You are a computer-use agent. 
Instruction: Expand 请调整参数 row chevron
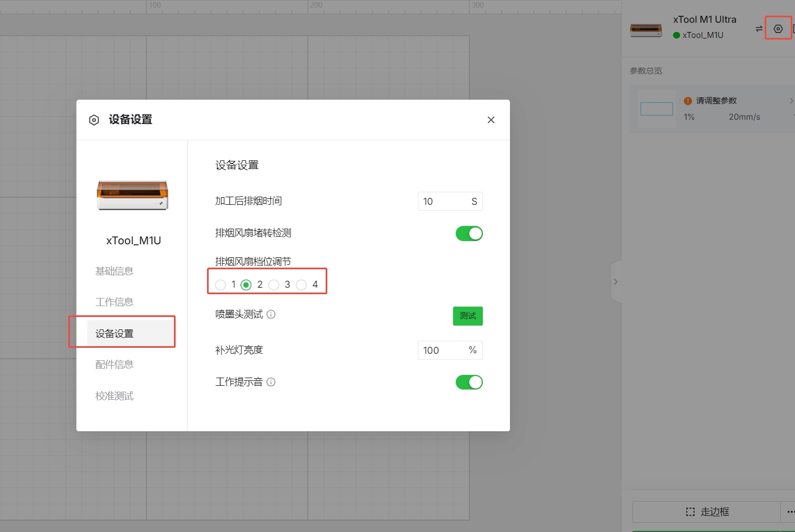(x=791, y=101)
